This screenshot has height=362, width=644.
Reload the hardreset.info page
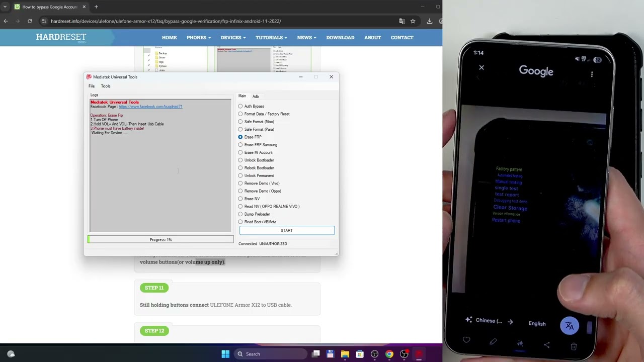[30, 21]
